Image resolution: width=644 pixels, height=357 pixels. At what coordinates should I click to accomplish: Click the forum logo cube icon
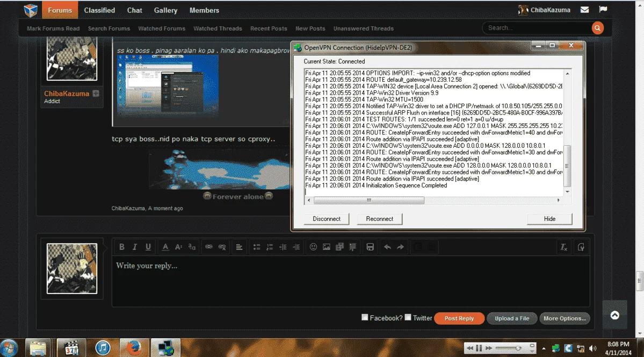[x=31, y=10]
